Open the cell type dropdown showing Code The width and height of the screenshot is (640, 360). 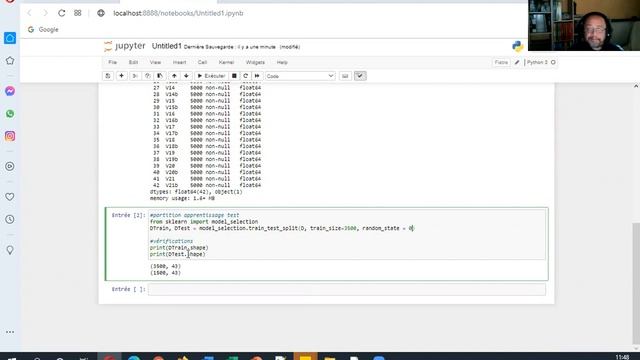[x=300, y=76]
